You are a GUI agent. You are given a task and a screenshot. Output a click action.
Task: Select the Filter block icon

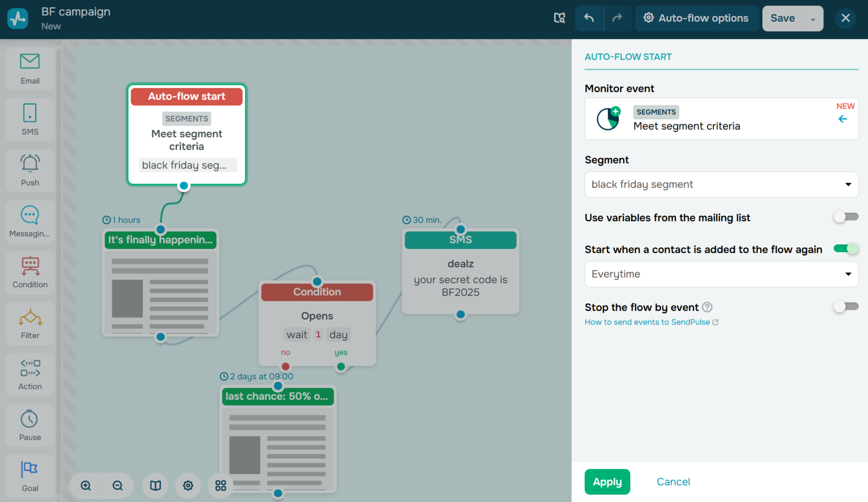(x=30, y=323)
